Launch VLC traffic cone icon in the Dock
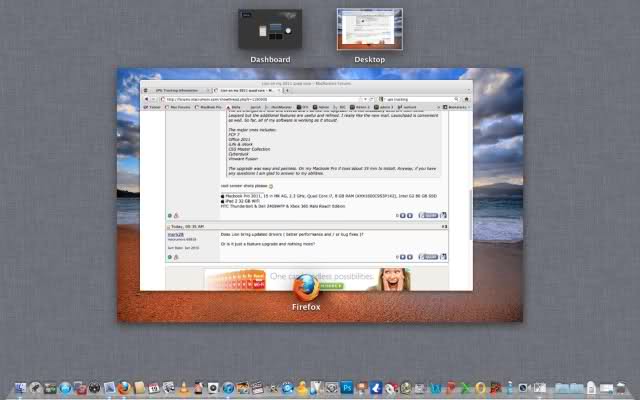640x400 pixels. tap(184, 388)
